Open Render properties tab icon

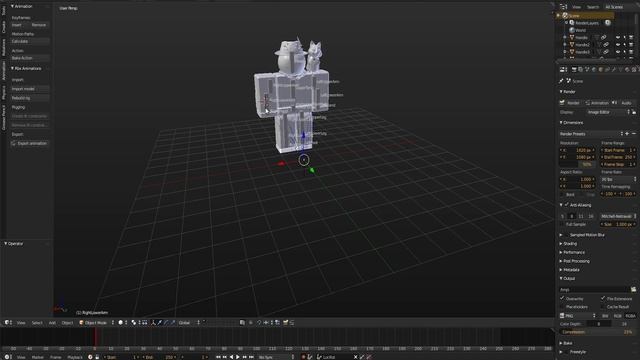574,70
